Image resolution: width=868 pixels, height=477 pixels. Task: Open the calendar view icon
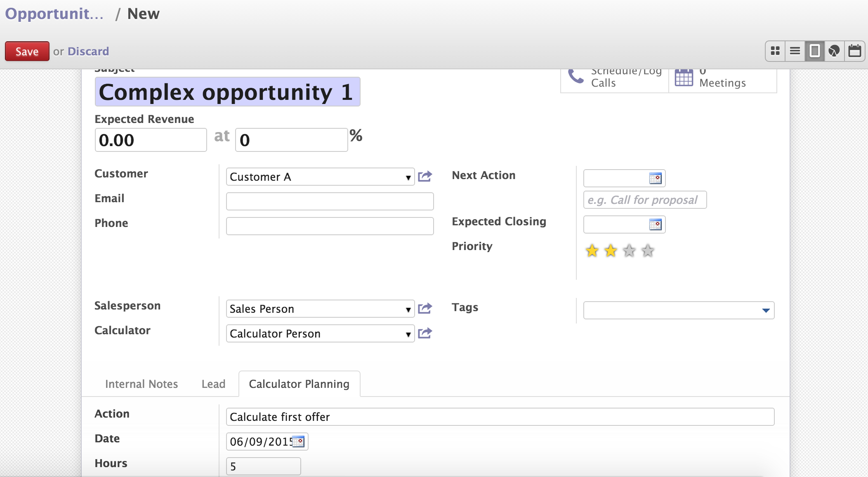tap(854, 51)
